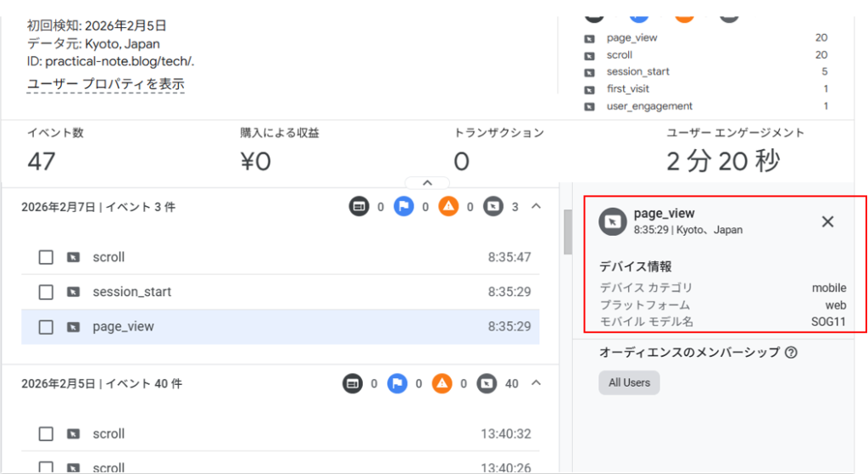Select the session_start event row

(x=280, y=292)
